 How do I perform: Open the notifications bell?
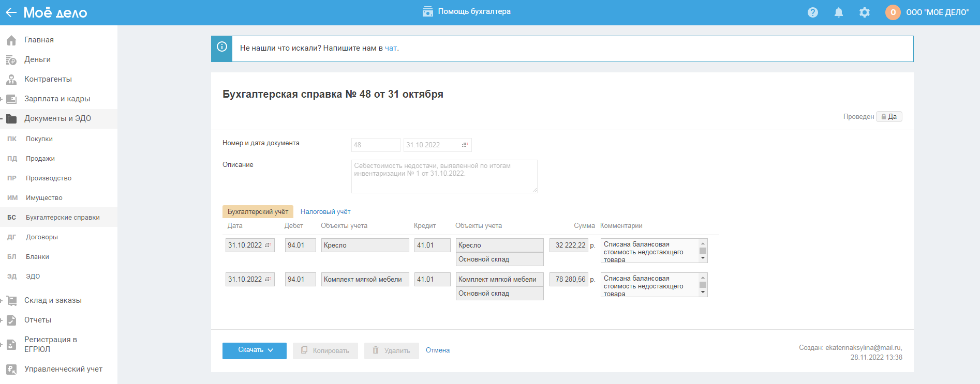coord(839,12)
